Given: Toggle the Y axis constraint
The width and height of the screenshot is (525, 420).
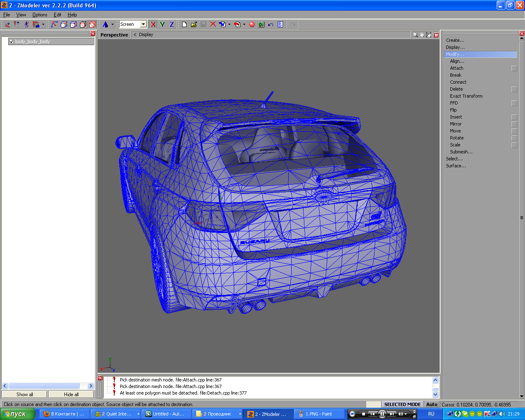Looking at the screenshot, I should click(x=162, y=25).
